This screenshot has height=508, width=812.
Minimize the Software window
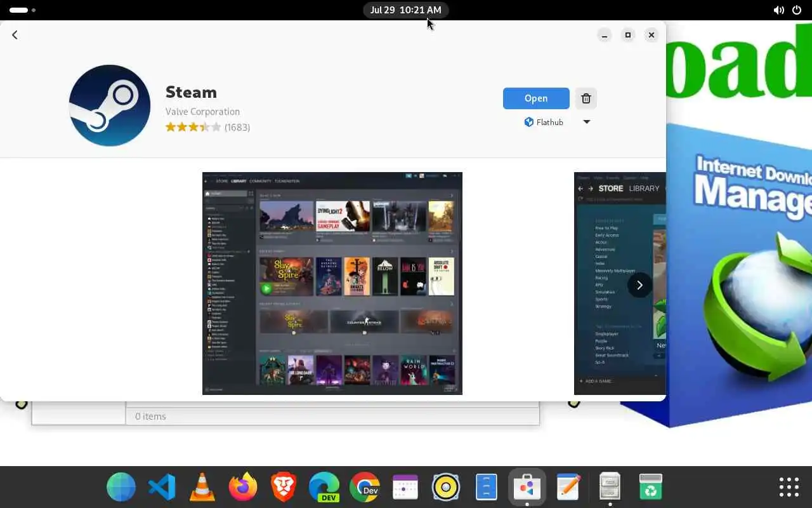pyautogui.click(x=605, y=35)
